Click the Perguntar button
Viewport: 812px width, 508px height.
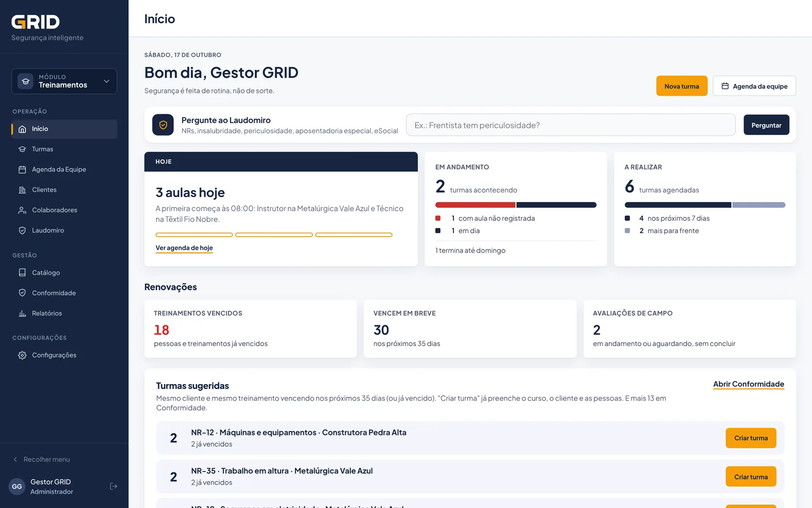[766, 125]
